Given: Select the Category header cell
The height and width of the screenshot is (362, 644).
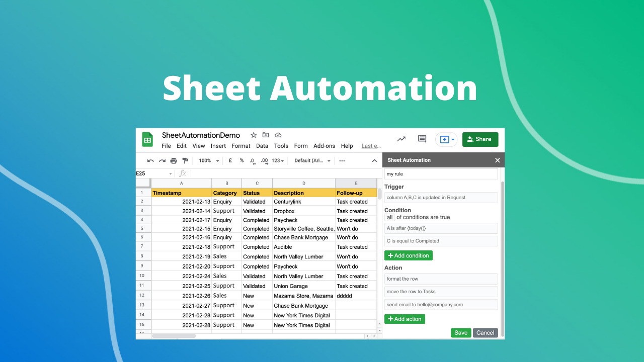Looking at the screenshot, I should 226,193.
